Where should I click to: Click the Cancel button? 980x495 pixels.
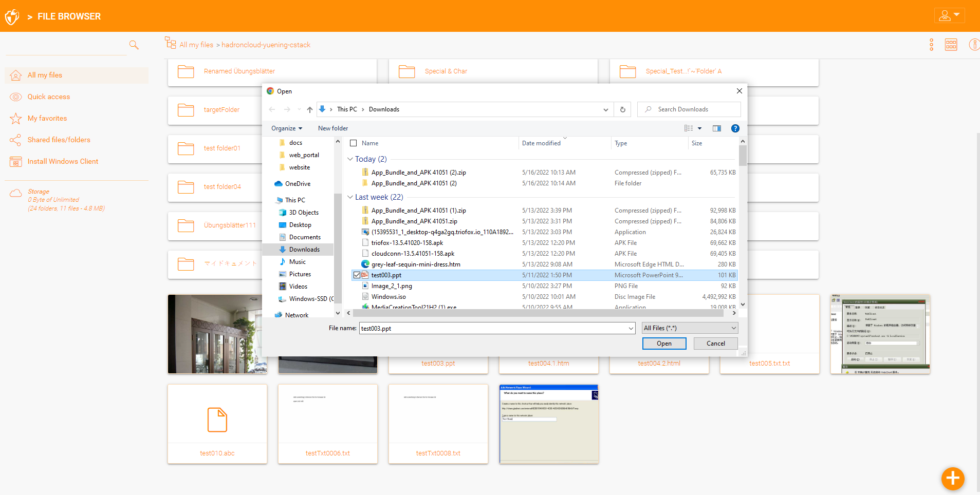coord(716,344)
